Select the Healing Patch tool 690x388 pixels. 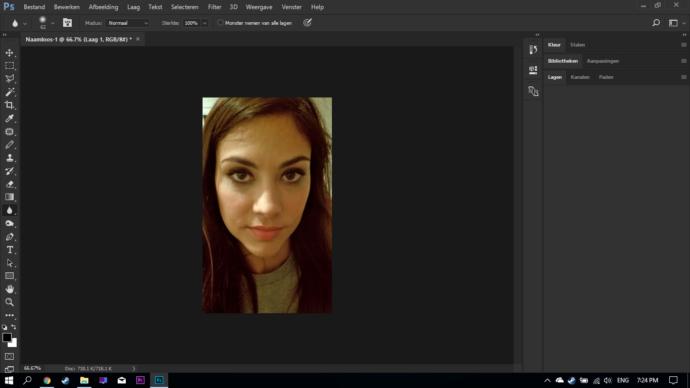point(9,132)
